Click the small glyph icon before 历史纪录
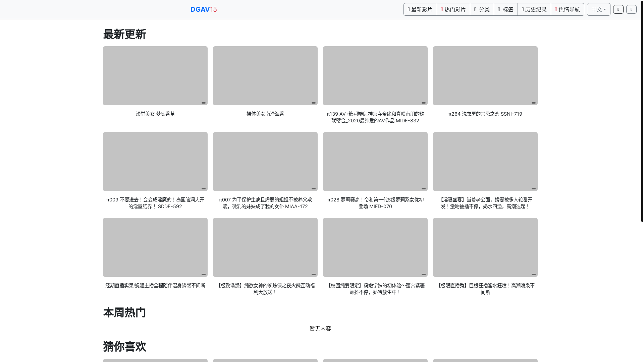 click(x=523, y=9)
